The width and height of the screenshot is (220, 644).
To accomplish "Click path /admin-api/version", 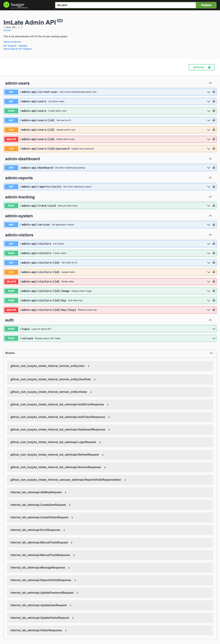I will point(35,225).
